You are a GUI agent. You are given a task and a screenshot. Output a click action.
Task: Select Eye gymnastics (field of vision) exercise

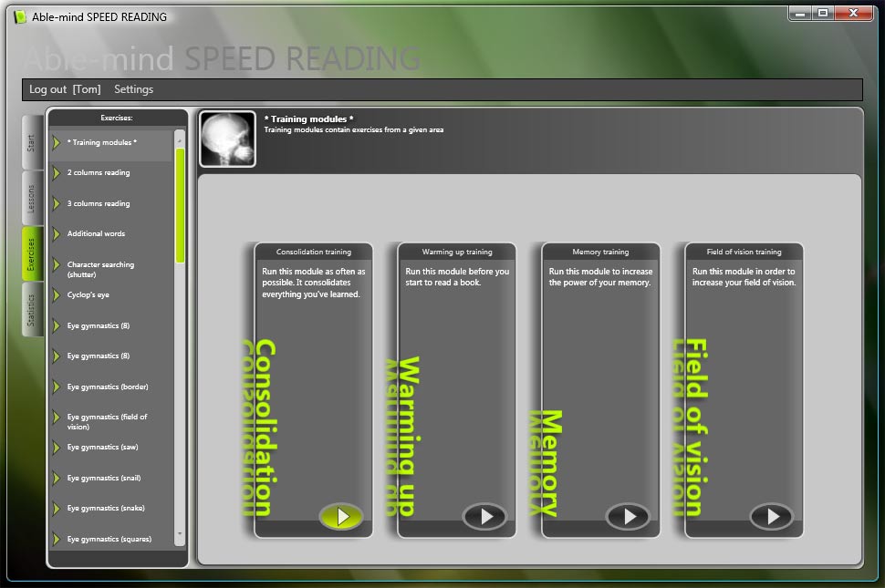tap(108, 422)
